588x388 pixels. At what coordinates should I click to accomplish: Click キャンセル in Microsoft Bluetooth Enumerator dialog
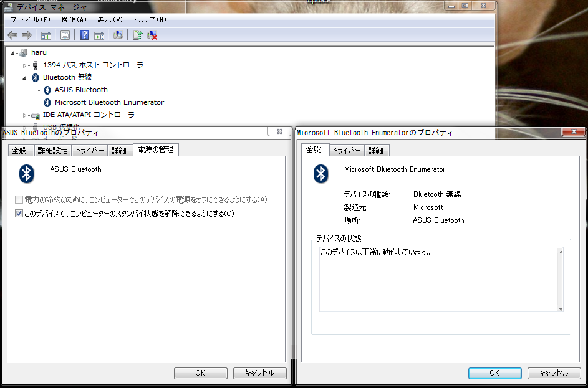[x=554, y=373]
